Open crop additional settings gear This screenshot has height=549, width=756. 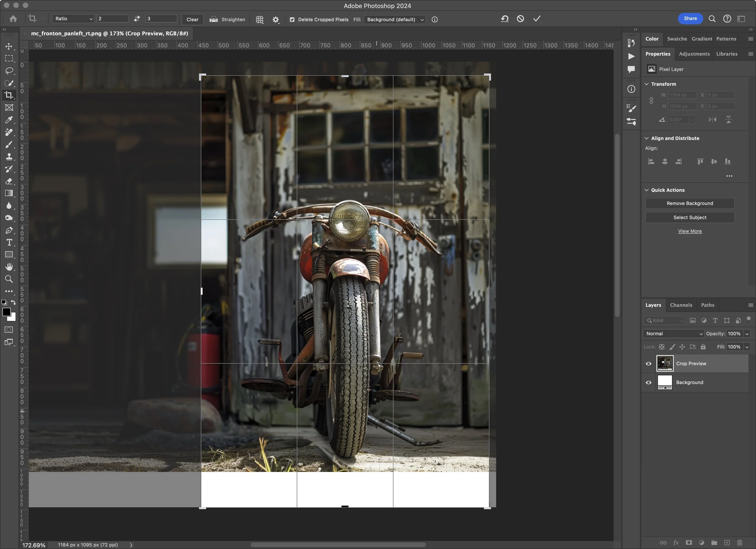276,20
